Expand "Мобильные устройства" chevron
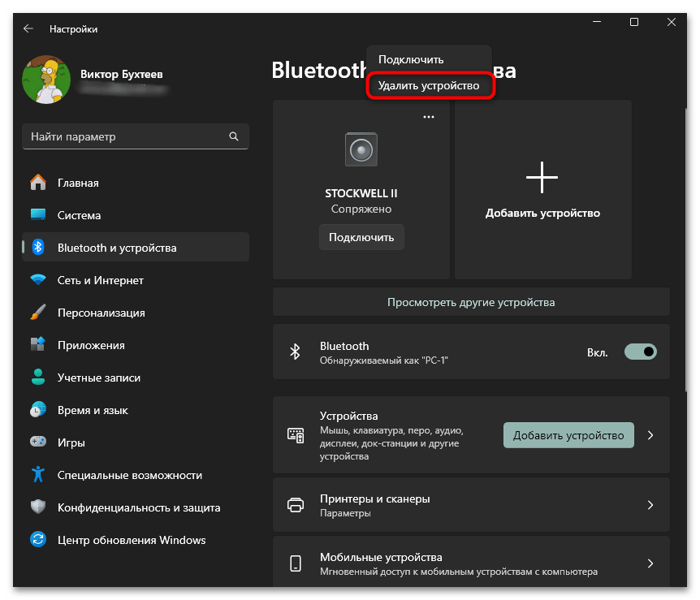 650,563
